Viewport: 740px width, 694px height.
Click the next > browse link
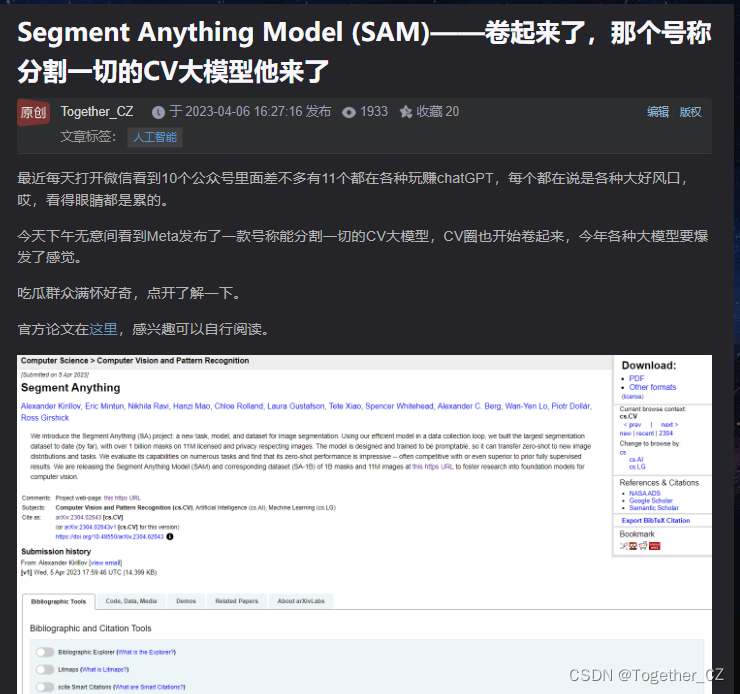click(x=669, y=425)
